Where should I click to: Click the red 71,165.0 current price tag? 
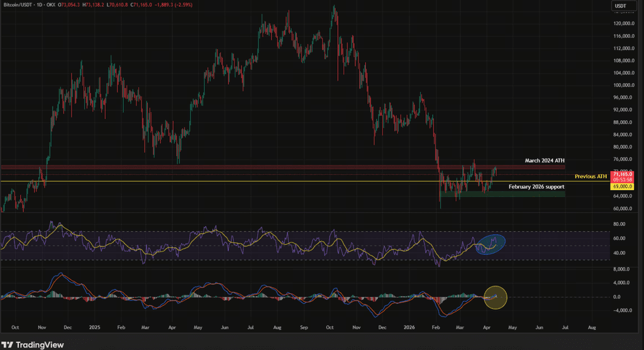[x=623, y=177]
